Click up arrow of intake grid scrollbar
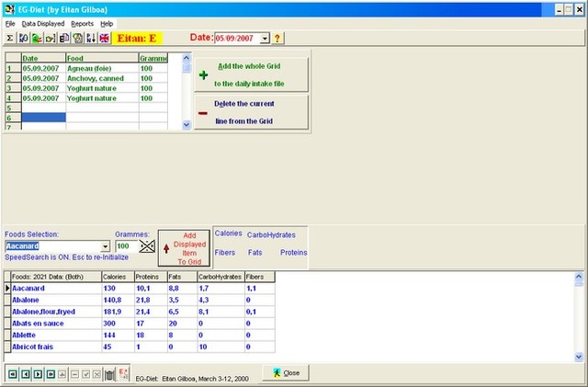 point(187,58)
